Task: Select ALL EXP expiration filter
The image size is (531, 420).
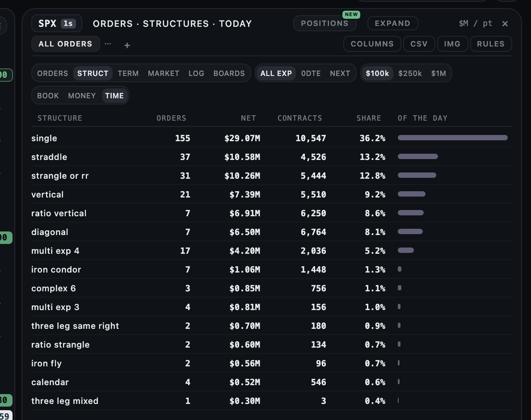Action: 276,73
